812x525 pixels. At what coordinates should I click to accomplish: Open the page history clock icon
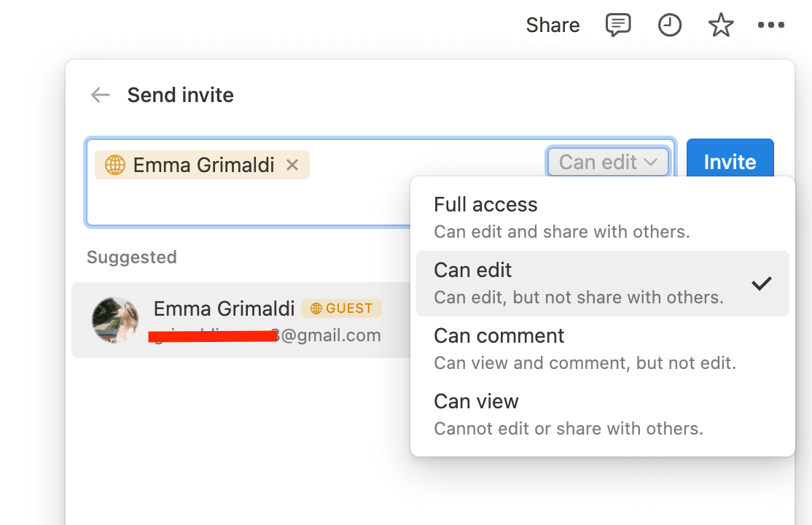click(669, 25)
